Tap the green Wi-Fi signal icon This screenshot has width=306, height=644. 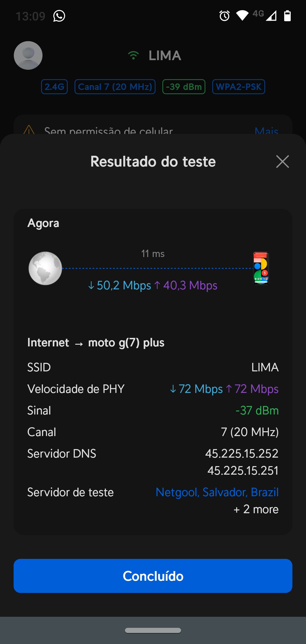pyautogui.click(x=133, y=55)
